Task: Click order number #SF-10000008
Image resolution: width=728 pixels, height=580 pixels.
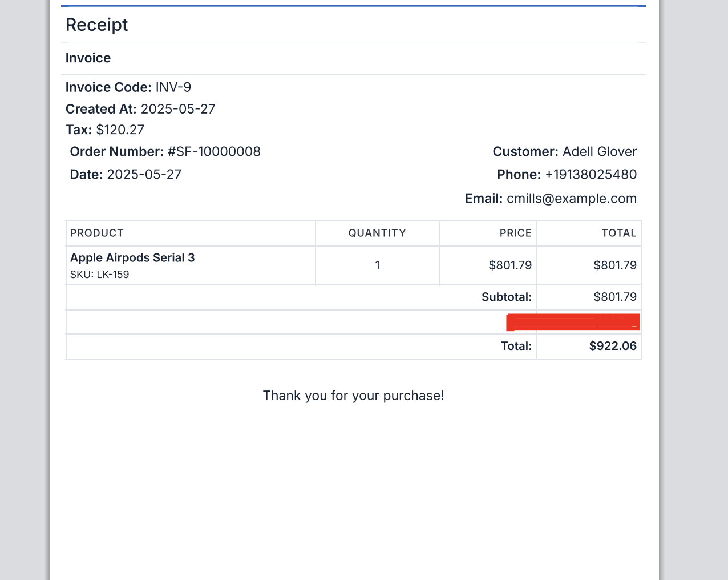Action: tap(214, 151)
